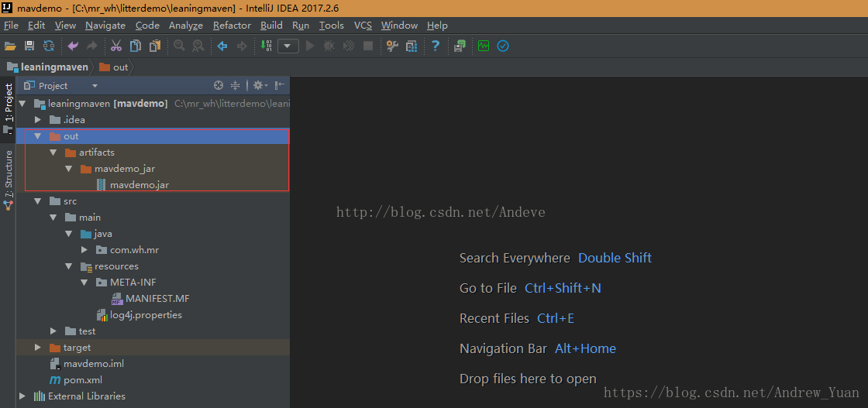Click the Redo arrow icon
The image size is (868, 408).
tap(92, 46)
